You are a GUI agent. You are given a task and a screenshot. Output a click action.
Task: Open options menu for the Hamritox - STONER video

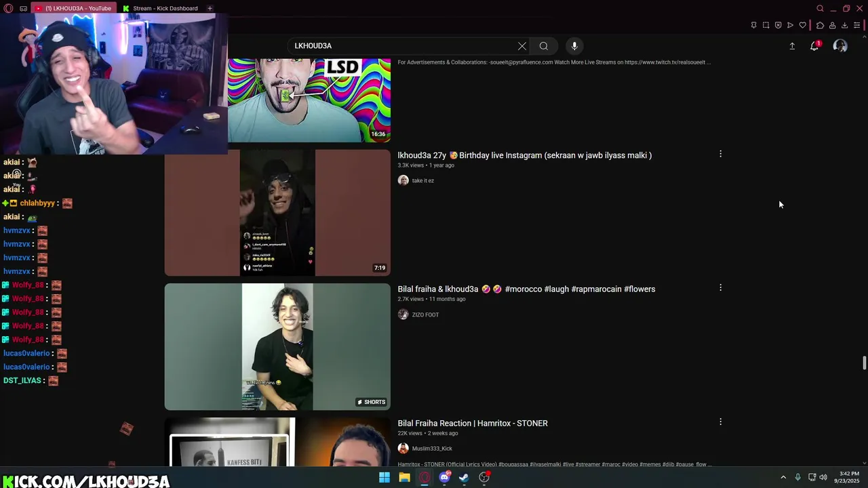[x=720, y=422]
